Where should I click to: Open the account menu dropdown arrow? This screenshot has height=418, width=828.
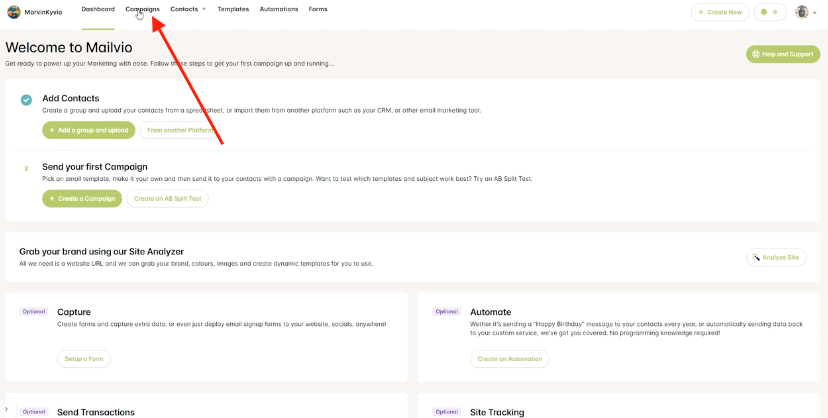(x=815, y=13)
